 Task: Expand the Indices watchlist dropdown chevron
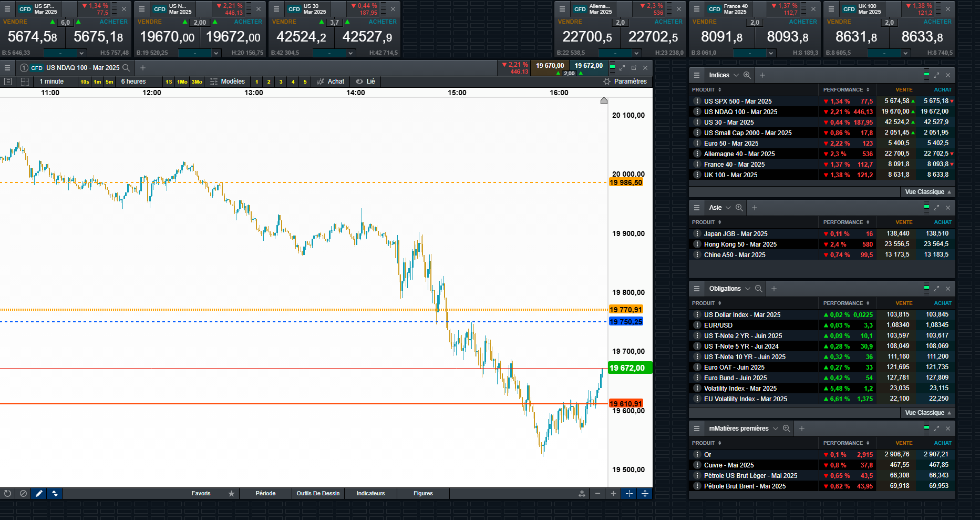pos(736,75)
